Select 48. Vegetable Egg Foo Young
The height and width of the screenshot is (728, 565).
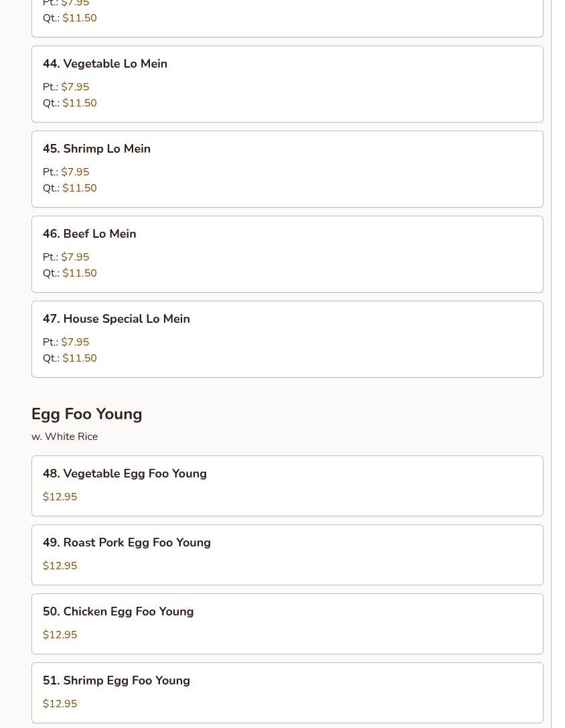click(125, 474)
